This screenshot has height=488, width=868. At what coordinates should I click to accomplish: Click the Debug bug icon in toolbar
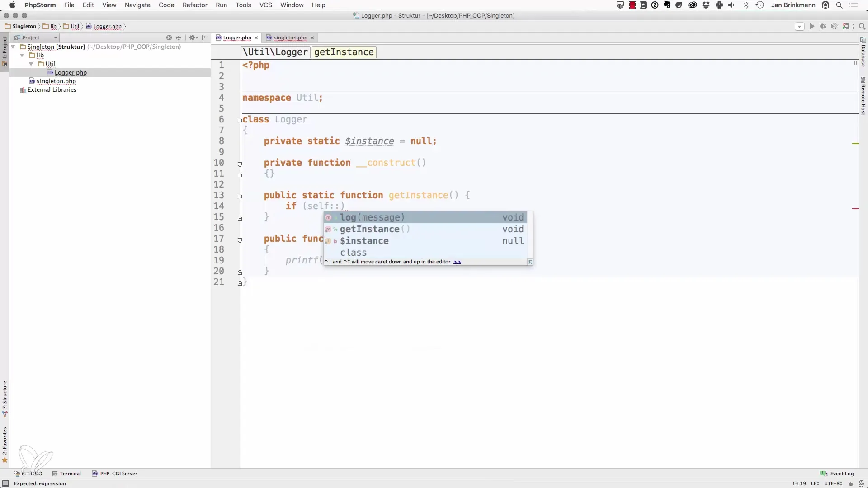[x=823, y=27]
